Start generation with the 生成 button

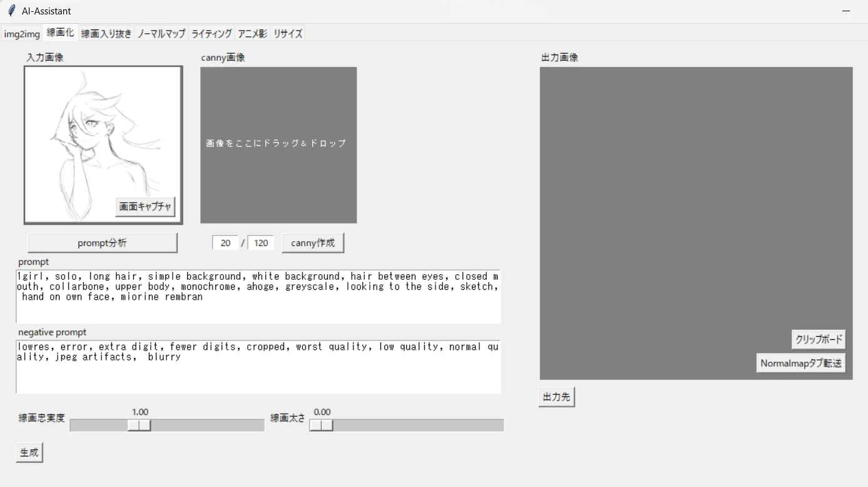point(29,452)
